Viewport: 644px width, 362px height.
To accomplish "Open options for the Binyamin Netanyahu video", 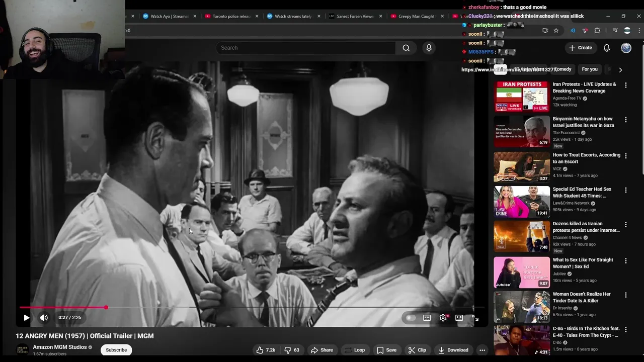I will (x=626, y=120).
